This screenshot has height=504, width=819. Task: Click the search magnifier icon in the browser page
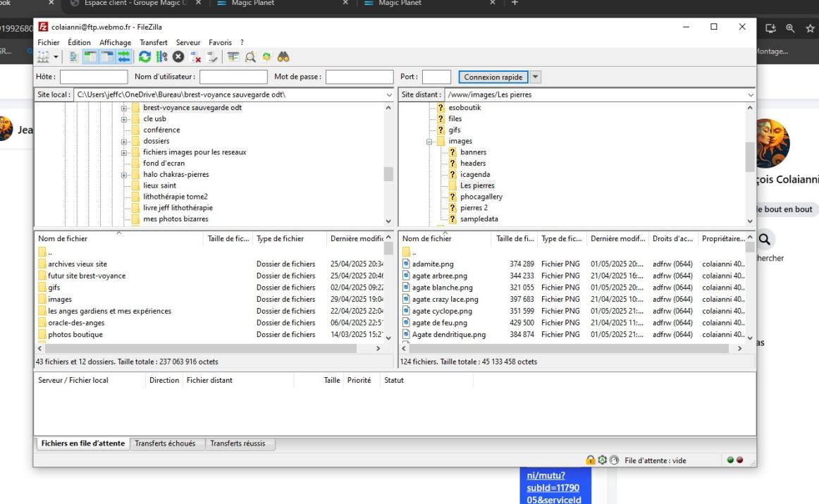765,239
